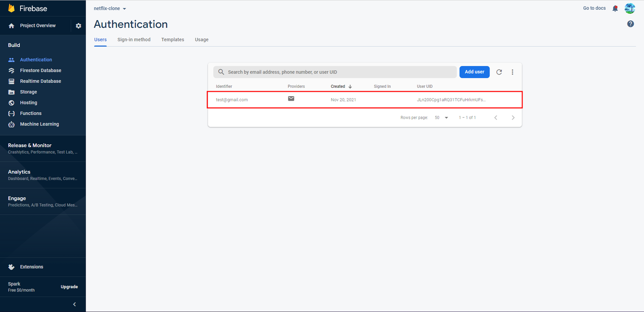644x312 pixels.
Task: Click the Providers column header
Action: [296, 87]
